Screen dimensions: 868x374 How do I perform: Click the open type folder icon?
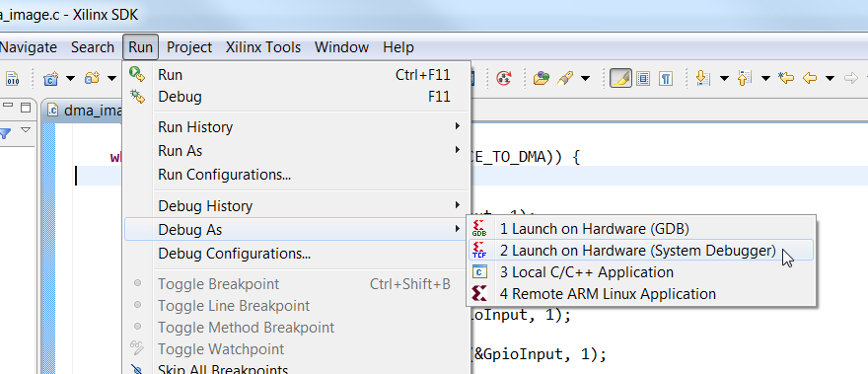click(541, 79)
